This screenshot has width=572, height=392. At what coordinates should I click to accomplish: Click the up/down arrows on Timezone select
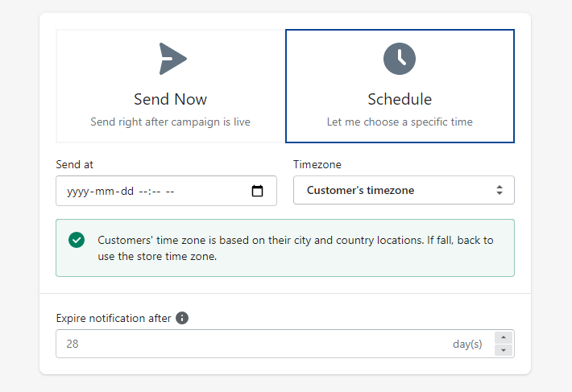pyautogui.click(x=499, y=191)
